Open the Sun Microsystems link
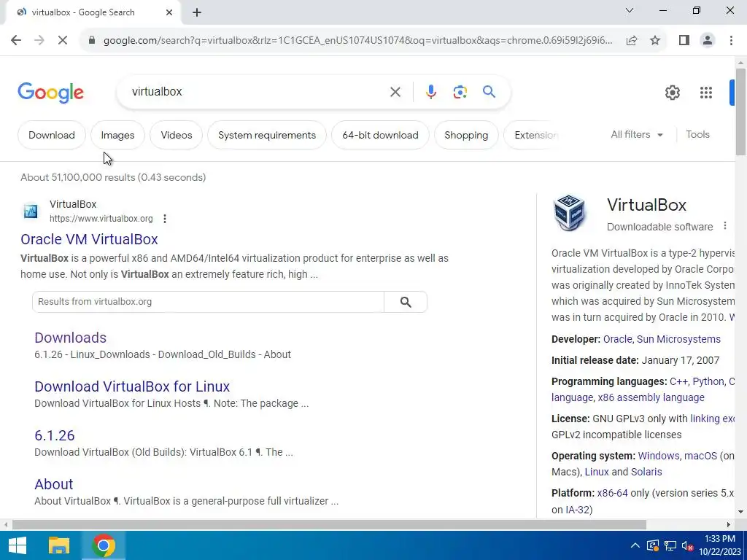Screen dimensions: 747x560 (678, 339)
